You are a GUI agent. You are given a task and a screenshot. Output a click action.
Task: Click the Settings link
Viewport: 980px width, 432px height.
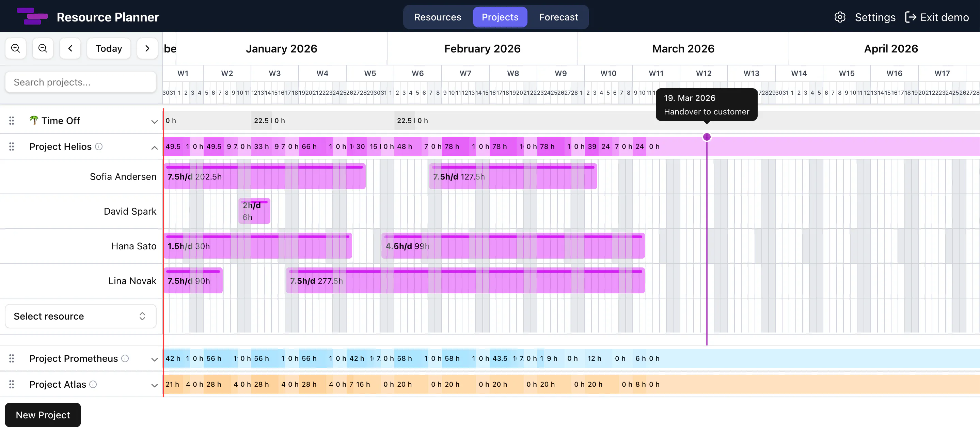pos(875,17)
